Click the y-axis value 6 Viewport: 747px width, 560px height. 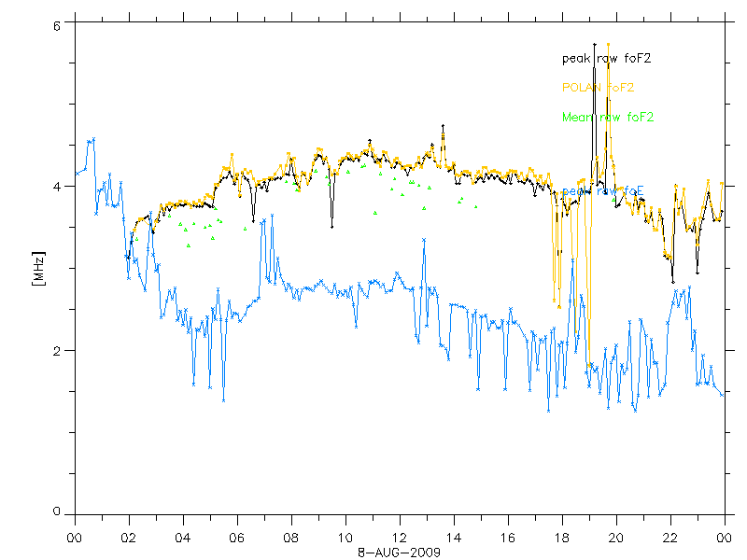pos(57,26)
